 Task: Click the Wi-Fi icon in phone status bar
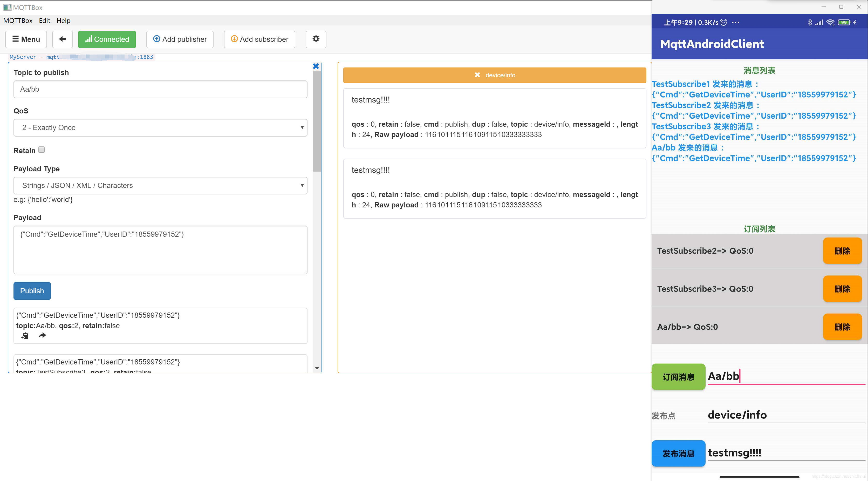tap(830, 22)
